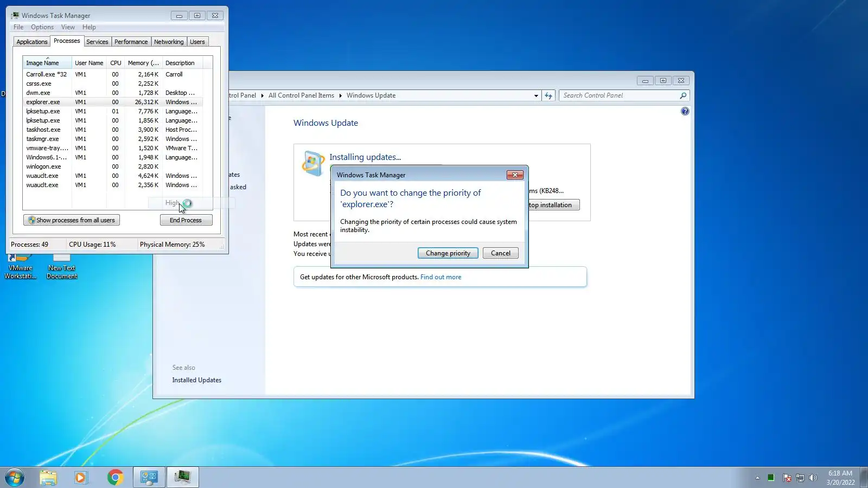The height and width of the screenshot is (488, 868).
Task: Click End Process button
Action: [186, 220]
